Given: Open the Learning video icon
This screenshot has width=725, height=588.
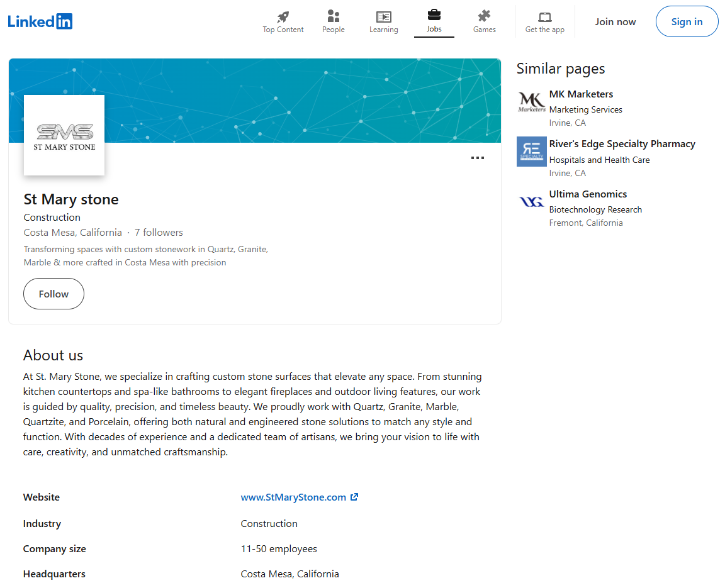Looking at the screenshot, I should click(x=384, y=16).
